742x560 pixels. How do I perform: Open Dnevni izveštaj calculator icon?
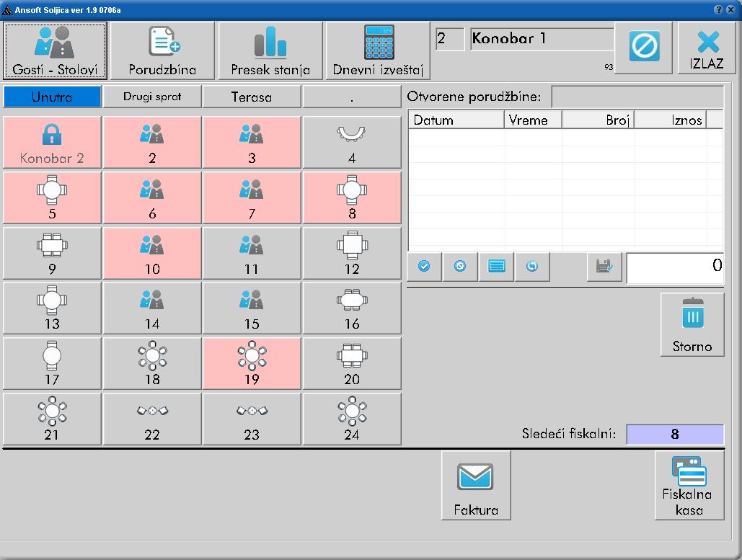click(378, 50)
